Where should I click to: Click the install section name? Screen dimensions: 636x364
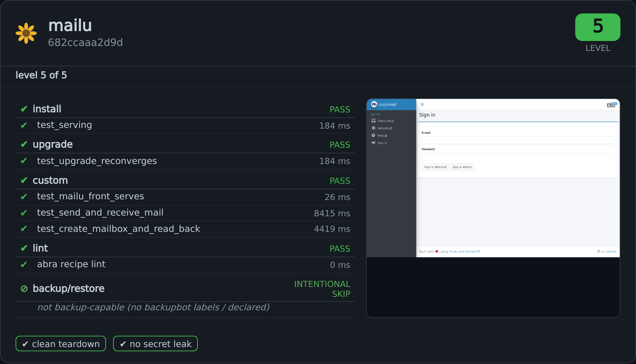click(47, 109)
